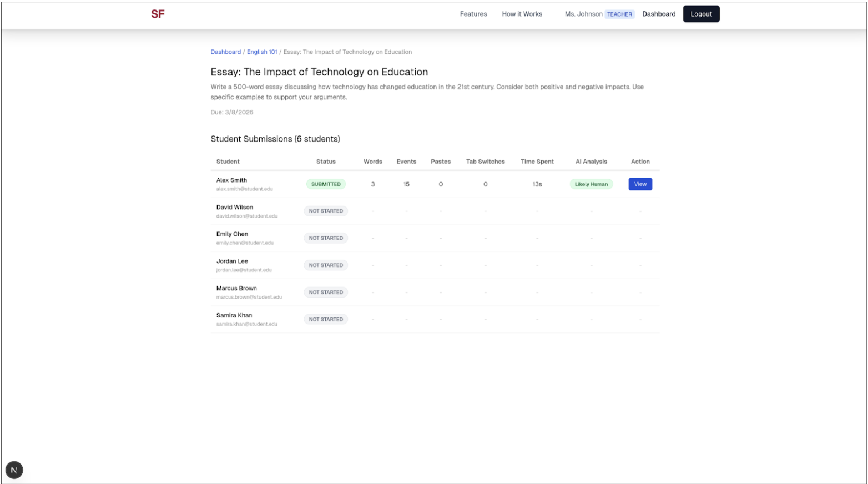Image resolution: width=868 pixels, height=484 pixels.
Task: Click the TEACHER role badge
Action: pos(619,14)
